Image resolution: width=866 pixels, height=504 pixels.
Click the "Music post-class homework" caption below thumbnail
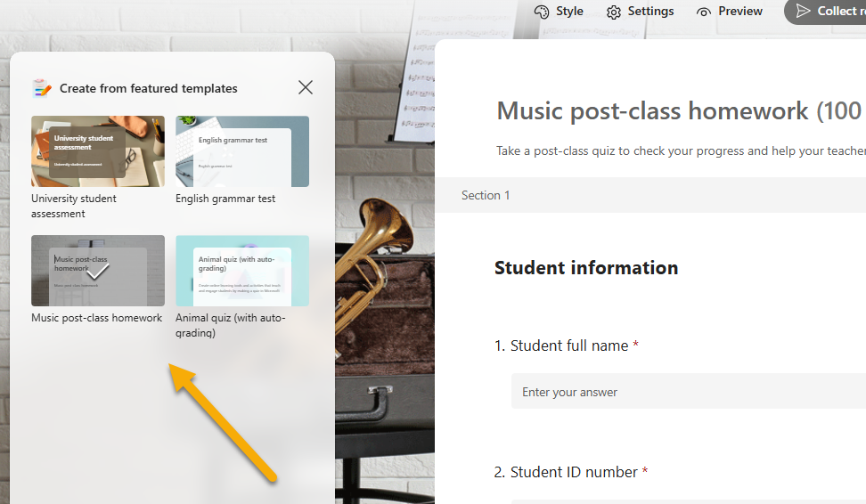tap(97, 318)
